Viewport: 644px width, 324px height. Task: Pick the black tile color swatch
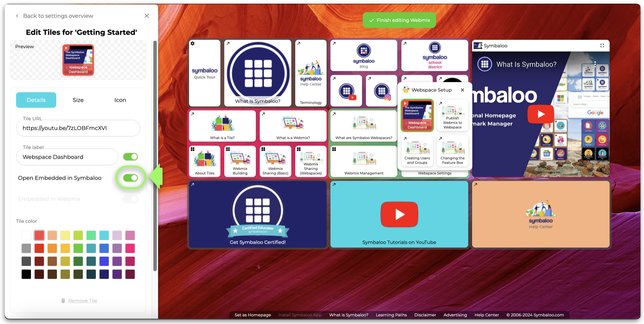[x=26, y=274]
